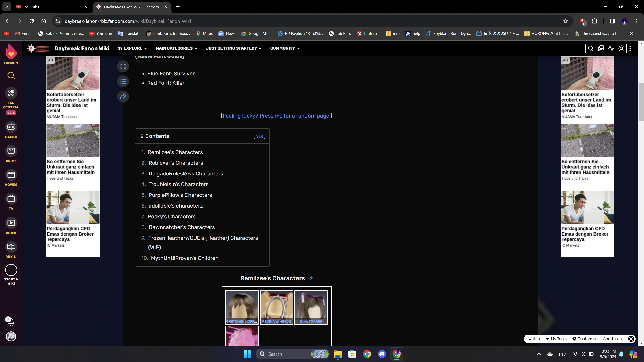The width and height of the screenshot is (644, 362).
Task: Go to Pocky's Characters in Contents
Action: coord(172,217)
